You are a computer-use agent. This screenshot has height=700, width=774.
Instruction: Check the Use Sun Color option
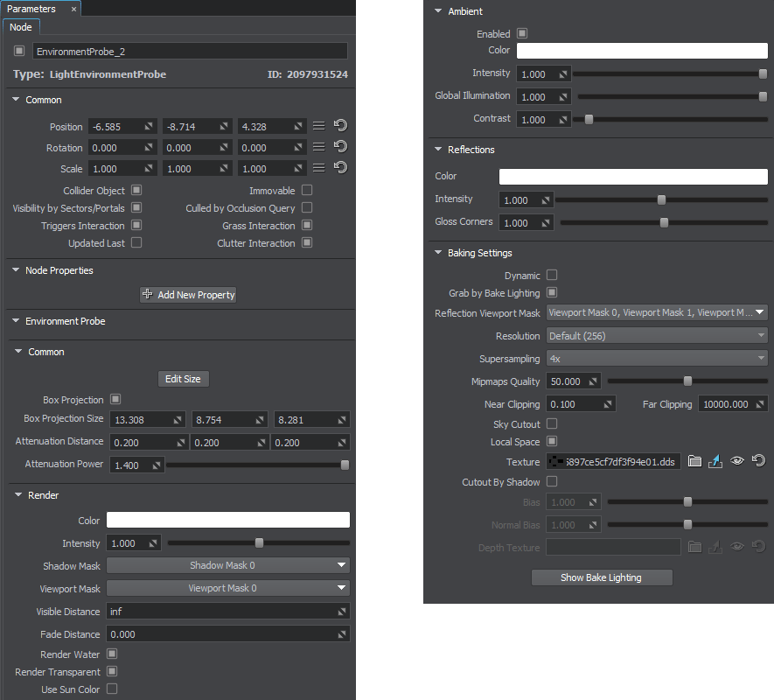[x=112, y=689]
